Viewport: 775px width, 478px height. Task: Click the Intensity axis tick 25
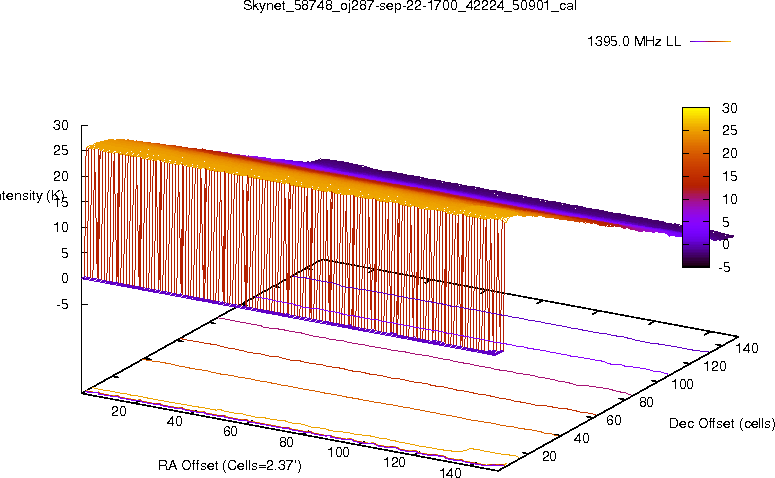61,150
